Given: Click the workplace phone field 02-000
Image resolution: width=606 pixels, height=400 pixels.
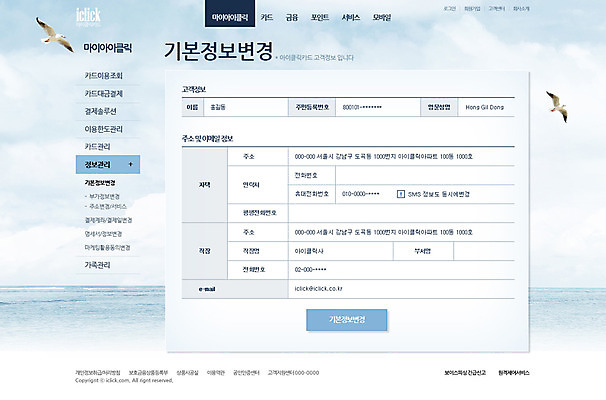Looking at the screenshot, I should 401,270.
